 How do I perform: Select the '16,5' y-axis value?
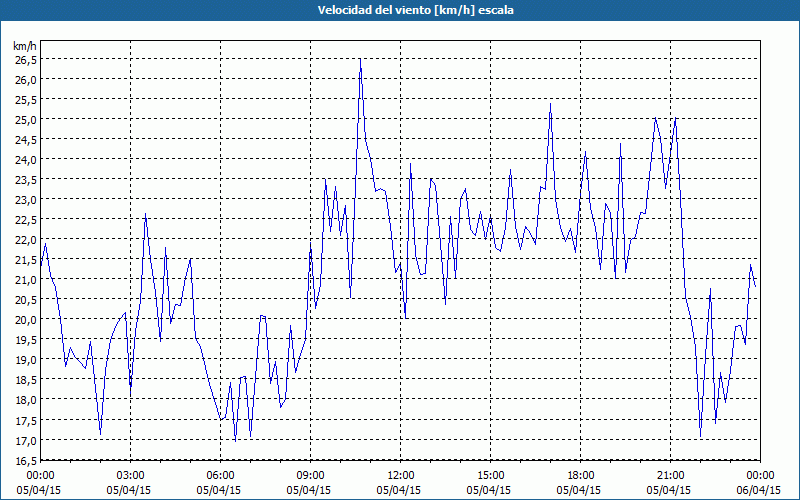pyautogui.click(x=26, y=460)
